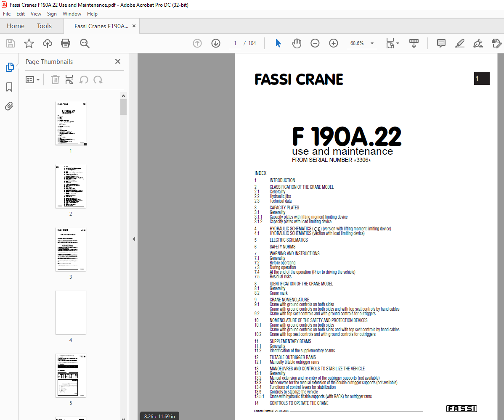504x420 pixels.
Task: Open the Sign menu
Action: click(x=52, y=14)
